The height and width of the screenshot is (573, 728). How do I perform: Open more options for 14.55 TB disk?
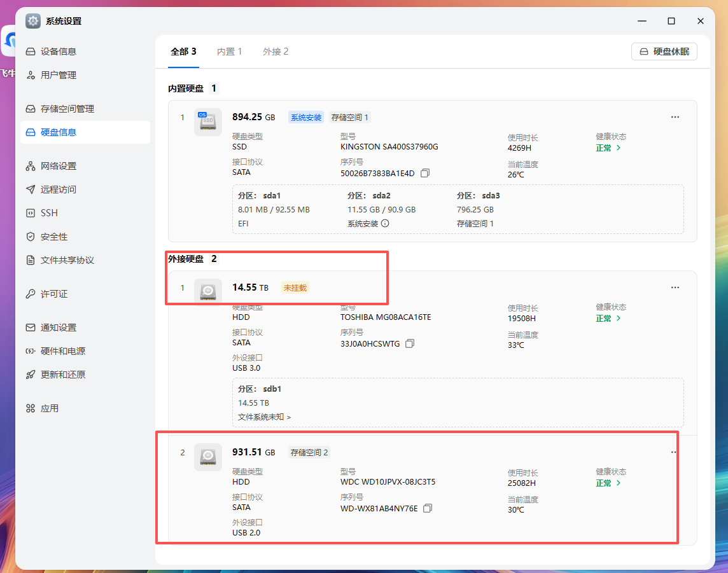tap(675, 287)
